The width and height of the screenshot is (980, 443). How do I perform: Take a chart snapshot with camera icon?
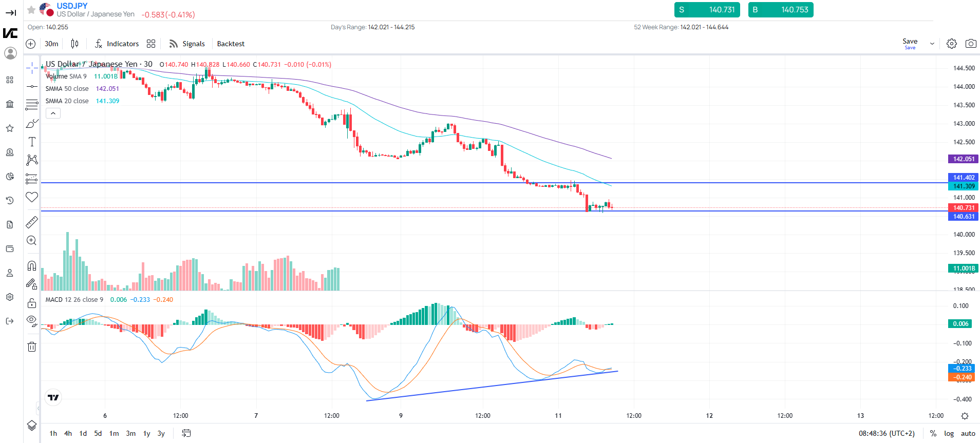970,44
